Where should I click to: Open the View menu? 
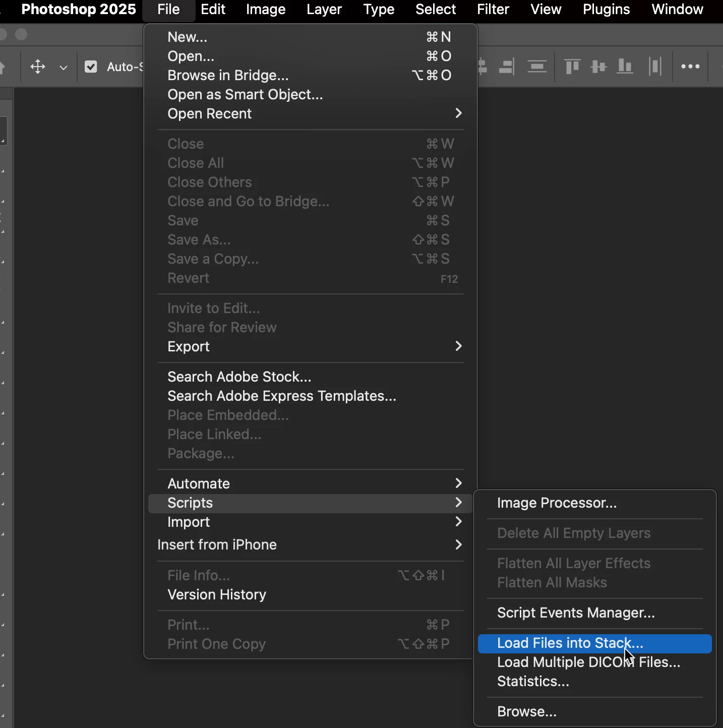click(546, 9)
